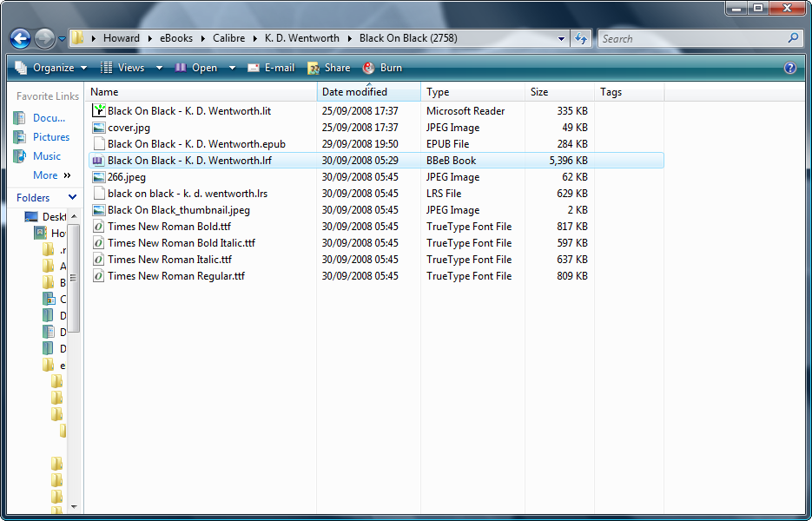
Task: Select Times New Roman Bold.ttf icon
Action: [99, 227]
